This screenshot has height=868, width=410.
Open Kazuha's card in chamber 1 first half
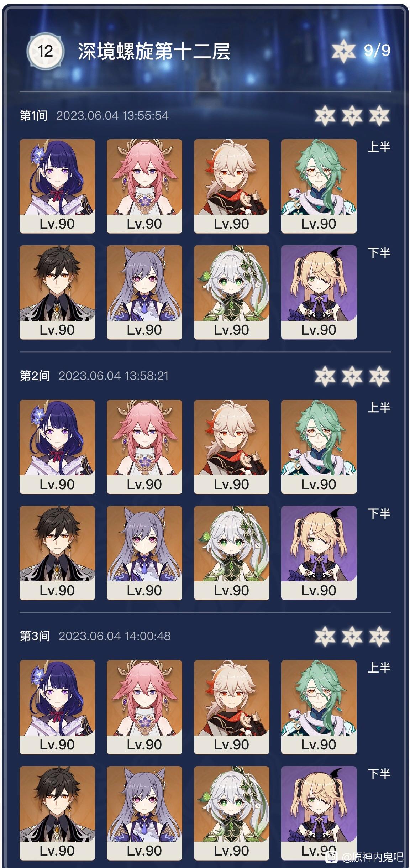click(x=232, y=186)
